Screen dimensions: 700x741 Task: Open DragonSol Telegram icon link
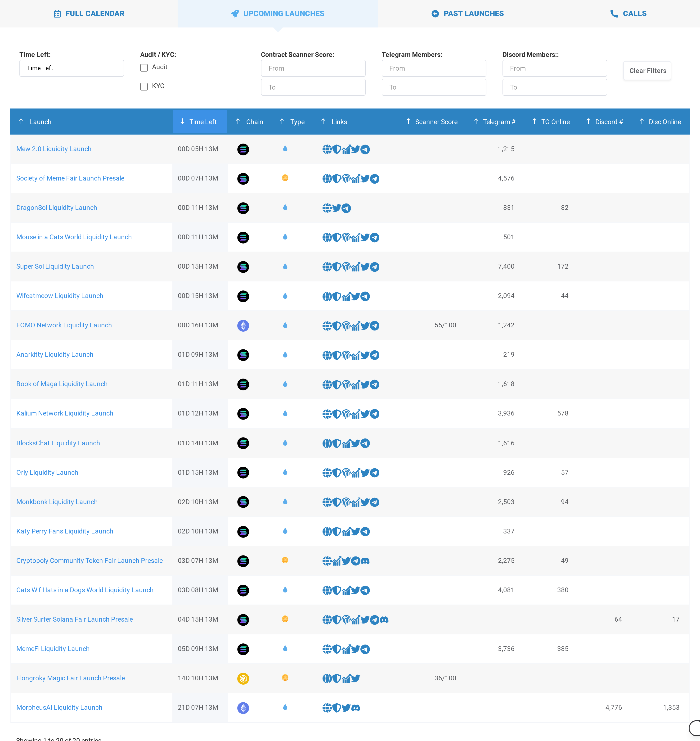pos(346,208)
